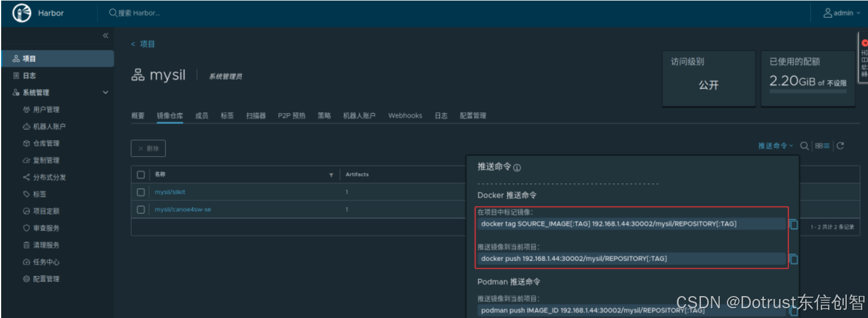
Task: Open 复制管理 in the sidebar
Action: coord(46,160)
